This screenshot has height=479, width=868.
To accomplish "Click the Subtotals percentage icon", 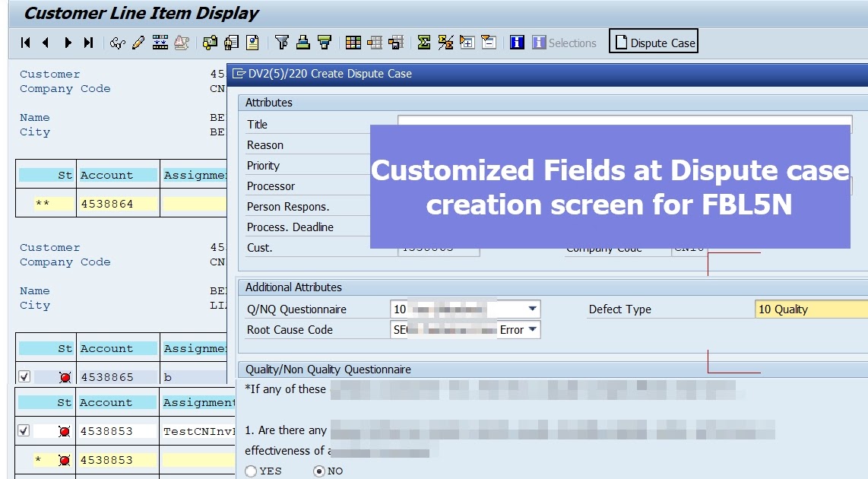I will point(444,43).
